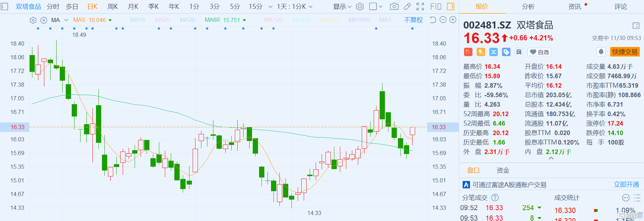The image size is (644, 221).
Task: Click the 09:52 trade row
Action: 501,208
